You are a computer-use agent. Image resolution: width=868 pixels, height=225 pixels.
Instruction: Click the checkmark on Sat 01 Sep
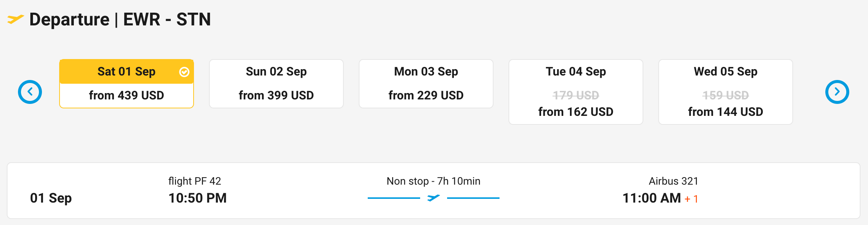coord(184,72)
